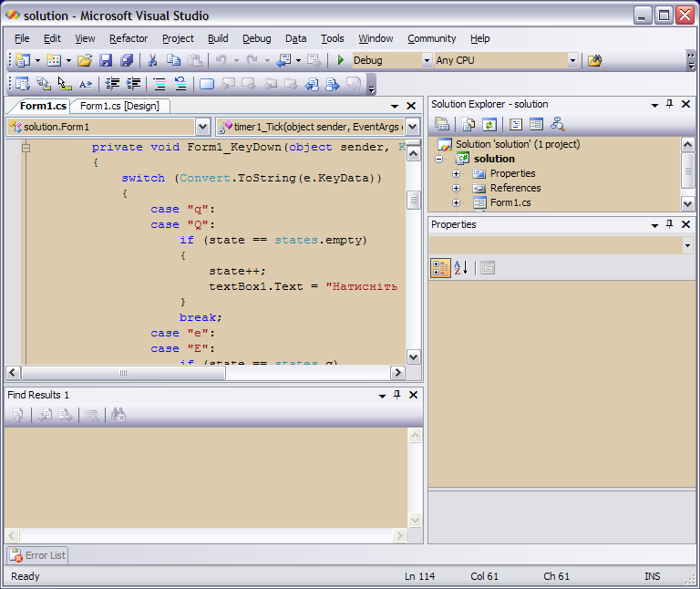The width and height of the screenshot is (700, 589).
Task: Select Form1.cs in Solution Explorer
Action: point(510,202)
